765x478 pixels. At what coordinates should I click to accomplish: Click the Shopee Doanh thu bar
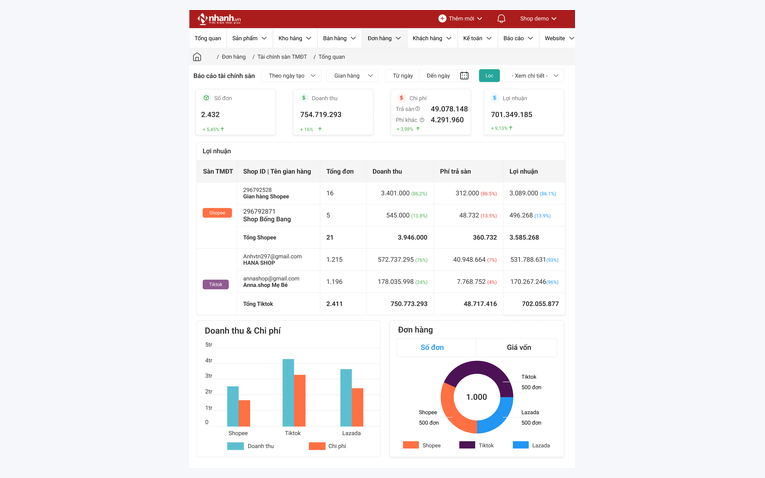pyautogui.click(x=233, y=406)
